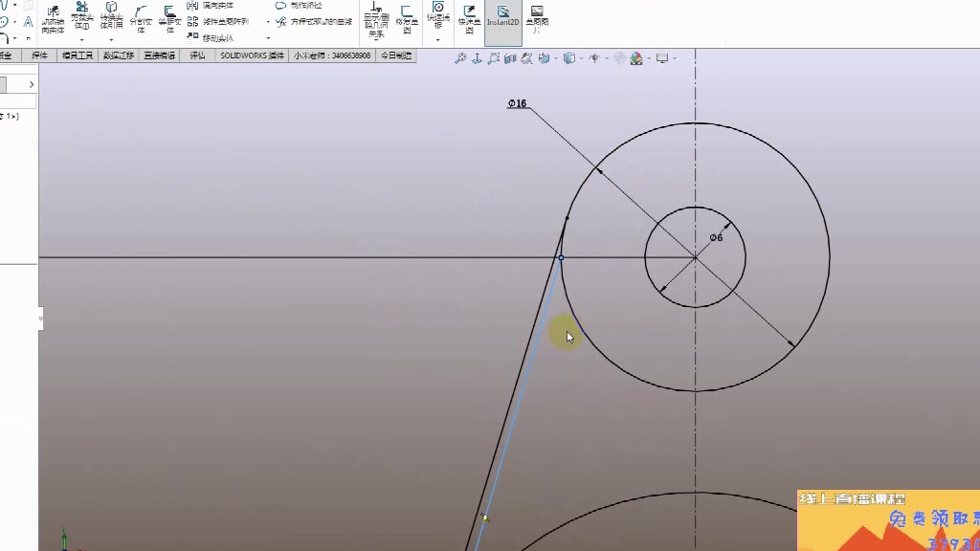This screenshot has height=551, width=980.
Task: Open the Display/Delete Relations dropdown arrow
Action: point(376,40)
